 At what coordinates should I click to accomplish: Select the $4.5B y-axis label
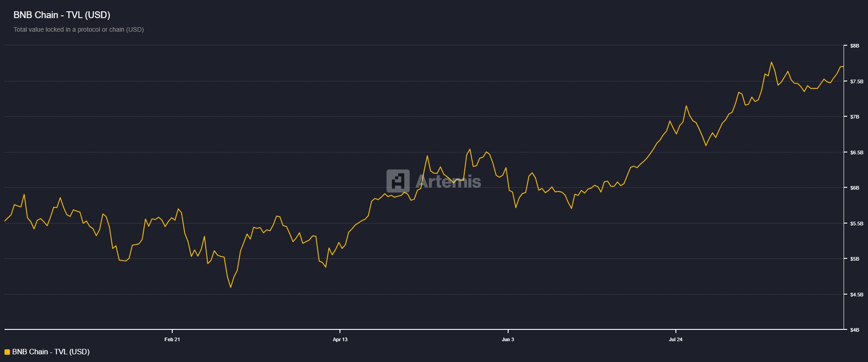click(x=856, y=295)
